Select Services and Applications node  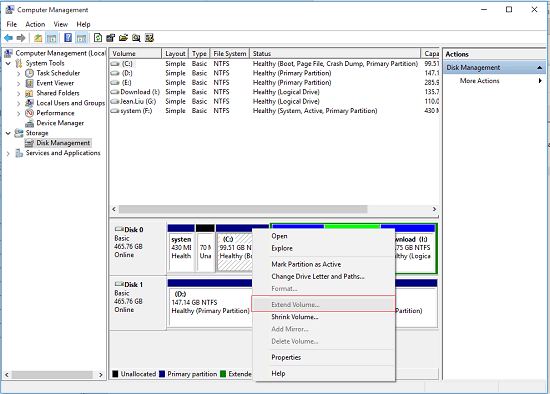click(63, 153)
